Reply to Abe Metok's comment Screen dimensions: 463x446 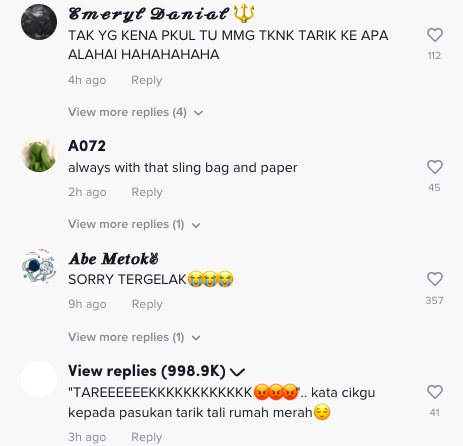pos(147,304)
